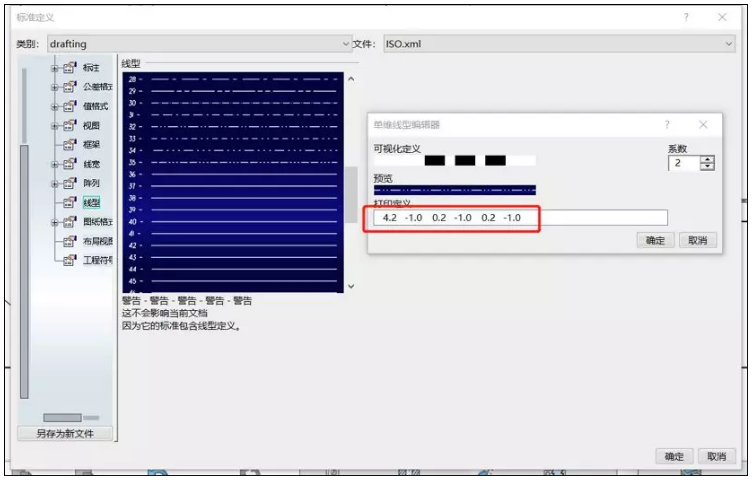Click the line type list scroll-down arrow
The width and height of the screenshot is (753, 480).
(351, 286)
